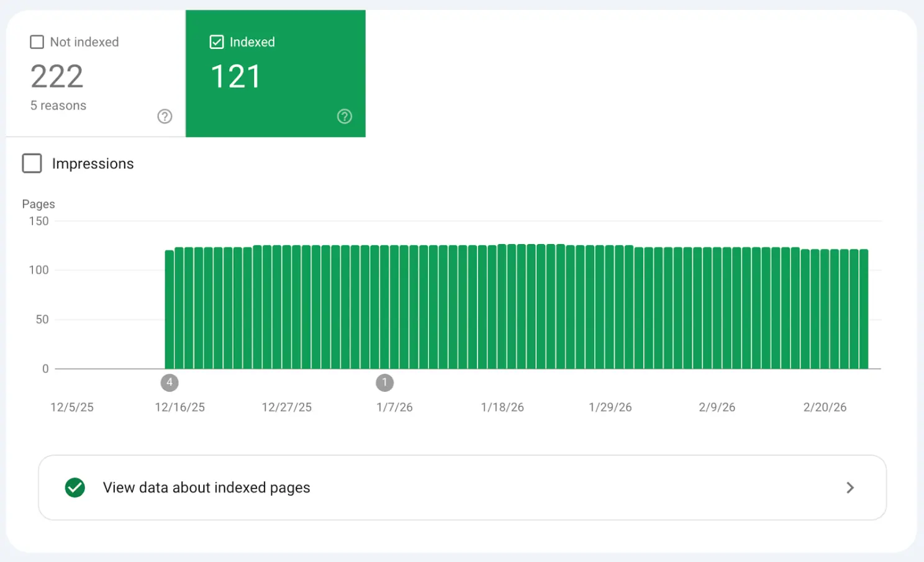Open help tooltip on Not indexed card
The image size is (924, 562).
tap(164, 116)
